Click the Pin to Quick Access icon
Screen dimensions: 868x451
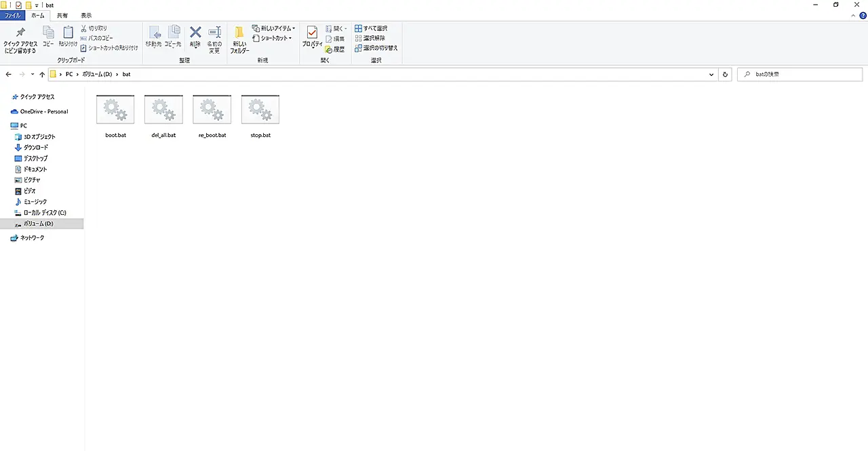pos(20,33)
